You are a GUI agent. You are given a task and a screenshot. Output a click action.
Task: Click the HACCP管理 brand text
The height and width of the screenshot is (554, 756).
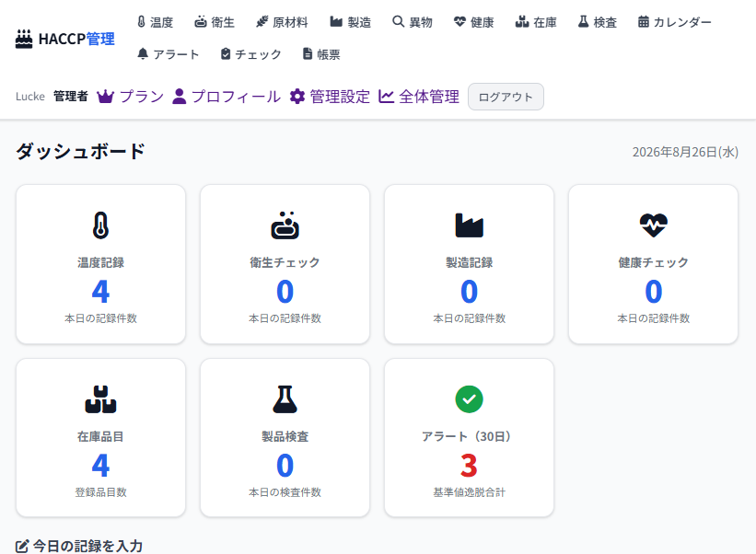76,39
